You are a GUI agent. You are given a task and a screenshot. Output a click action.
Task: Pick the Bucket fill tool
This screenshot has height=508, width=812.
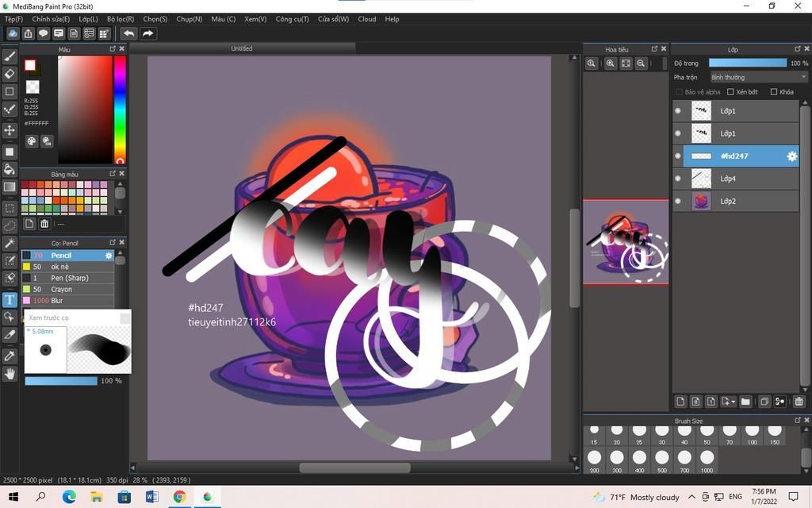10,169
